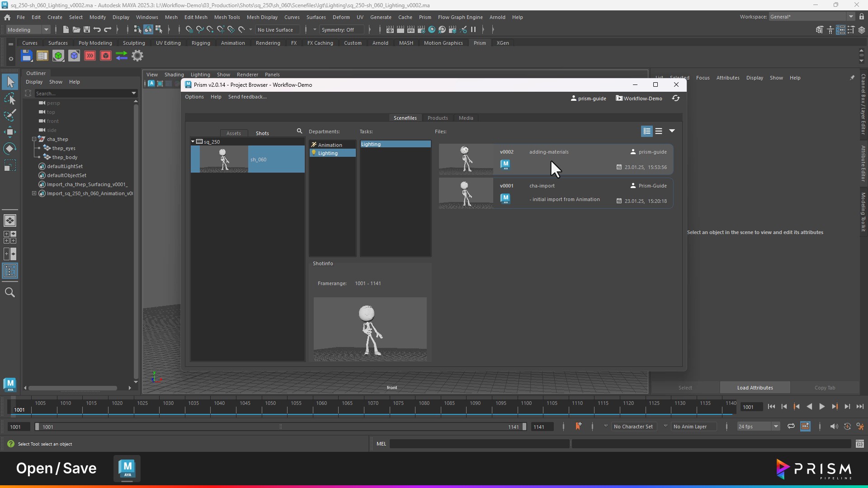The height and width of the screenshot is (488, 868).
Task: Click the Prism green arrows sync icon
Action: click(122, 56)
